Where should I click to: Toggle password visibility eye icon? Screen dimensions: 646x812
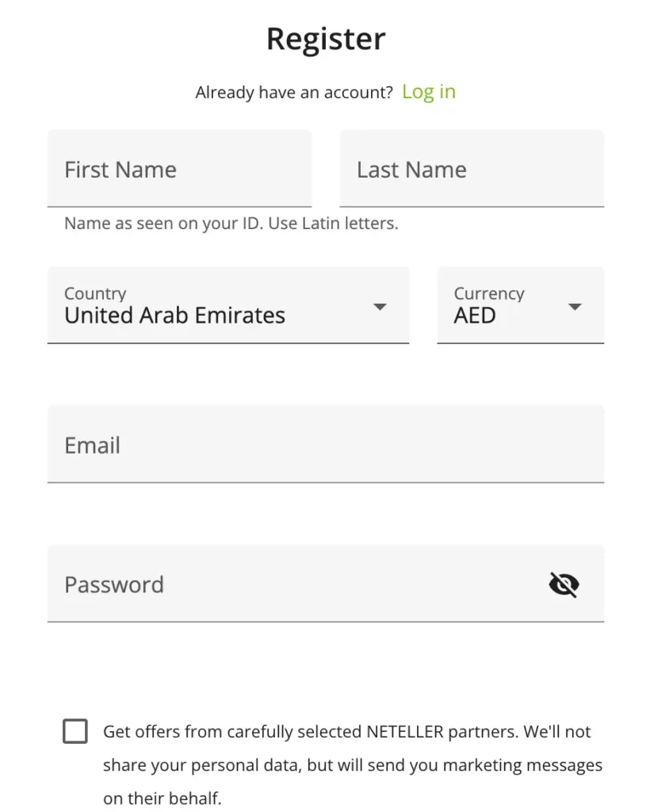pyautogui.click(x=564, y=585)
